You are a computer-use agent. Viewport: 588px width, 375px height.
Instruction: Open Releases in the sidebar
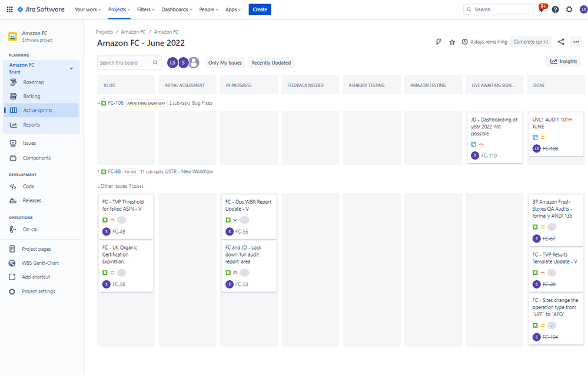(x=41, y=201)
